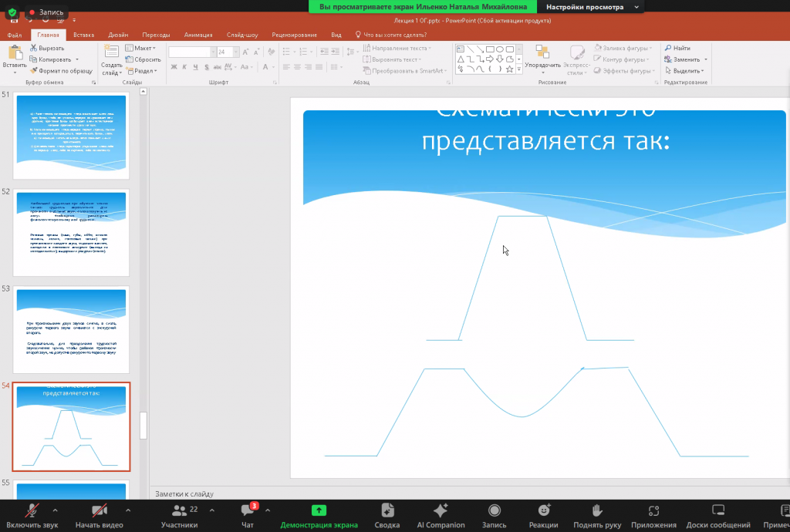Switch to the Переходы ribbon tab
This screenshot has height=532, width=790.
pos(156,35)
